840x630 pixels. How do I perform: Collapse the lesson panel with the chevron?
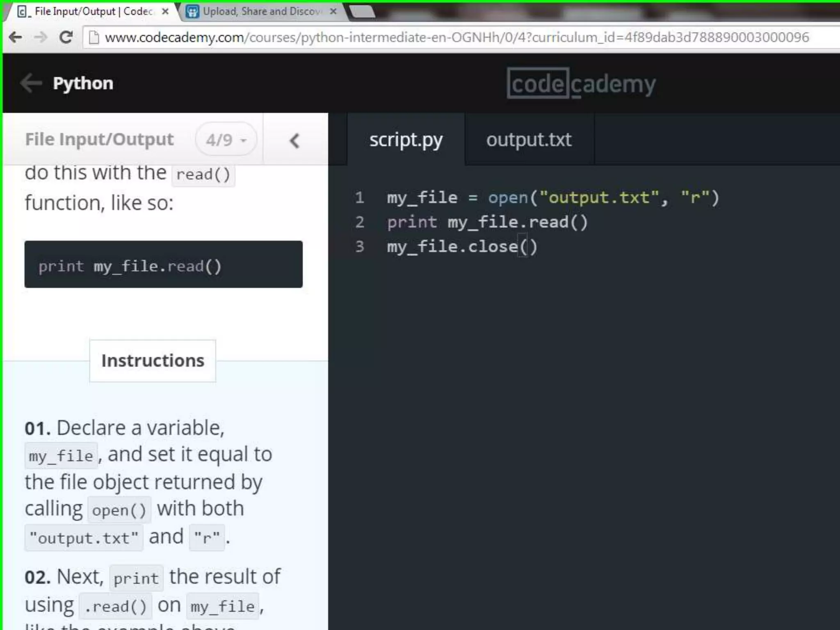click(x=294, y=141)
